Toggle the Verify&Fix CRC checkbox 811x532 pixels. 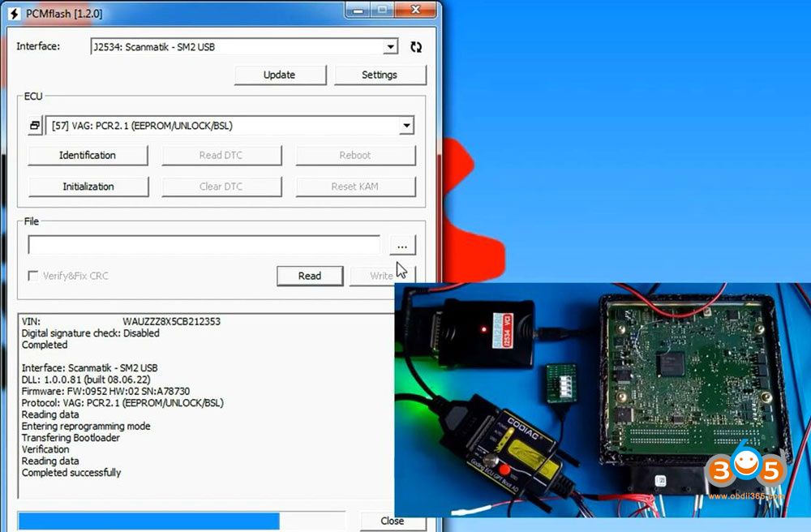[x=33, y=276]
